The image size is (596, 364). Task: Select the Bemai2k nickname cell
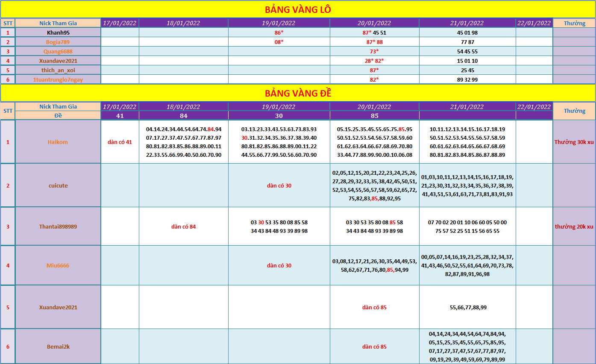pyautogui.click(x=58, y=346)
